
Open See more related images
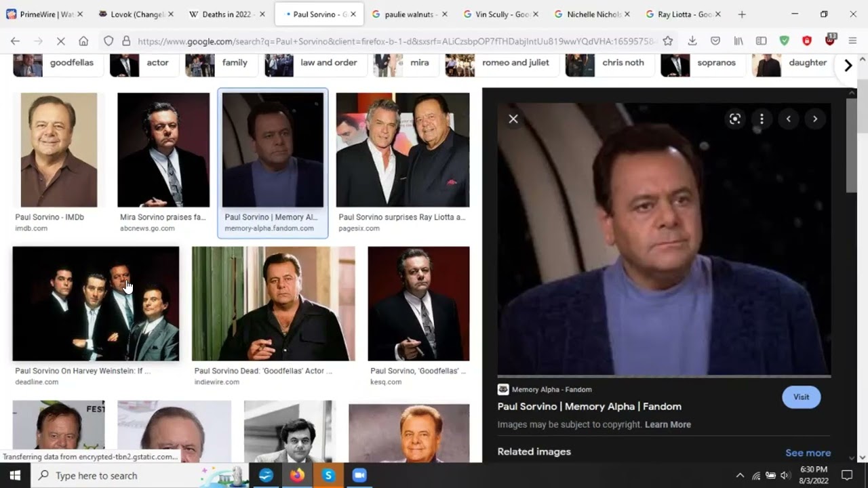808,453
